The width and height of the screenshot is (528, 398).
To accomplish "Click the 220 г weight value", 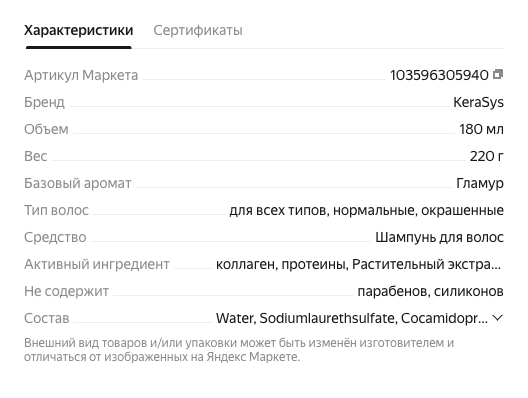I will tap(487, 156).
